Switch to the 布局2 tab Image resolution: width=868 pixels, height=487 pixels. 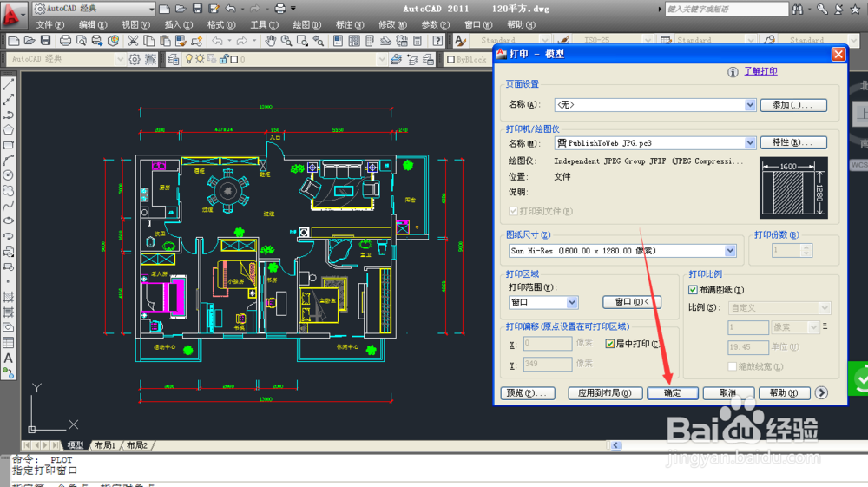(137, 445)
